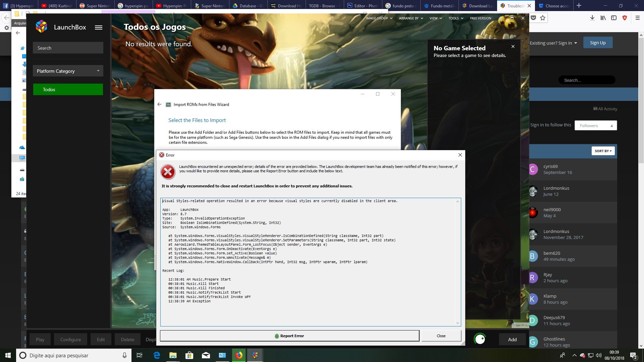Click the Edit button in LaunchBox
Image resolution: width=644 pixels, height=362 pixels.
pos(101,339)
